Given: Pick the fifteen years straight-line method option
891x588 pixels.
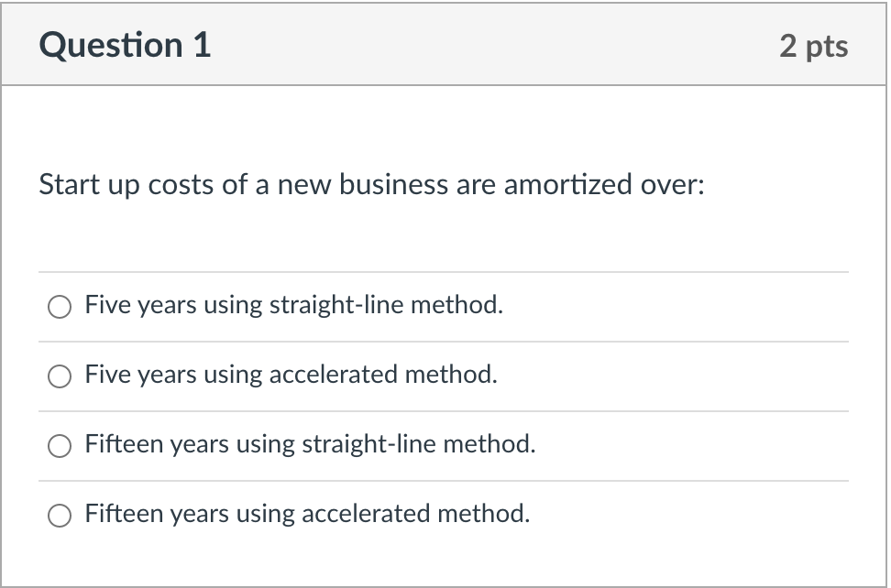Looking at the screenshot, I should point(59,445).
